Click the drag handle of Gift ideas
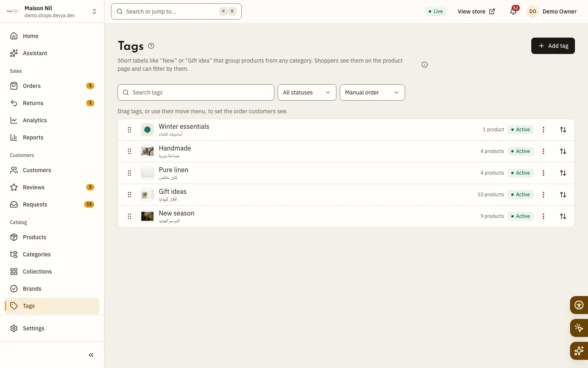 point(129,195)
